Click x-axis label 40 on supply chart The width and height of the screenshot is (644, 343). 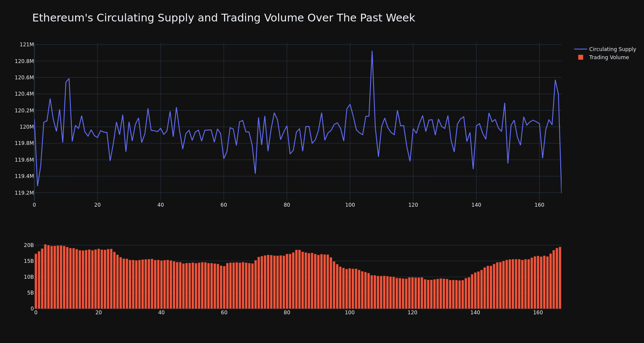click(x=161, y=205)
